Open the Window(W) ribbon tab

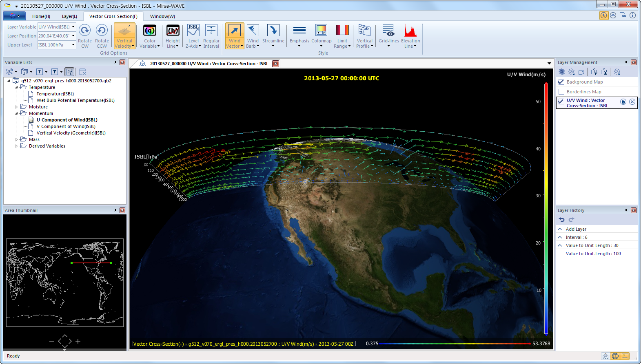click(162, 16)
